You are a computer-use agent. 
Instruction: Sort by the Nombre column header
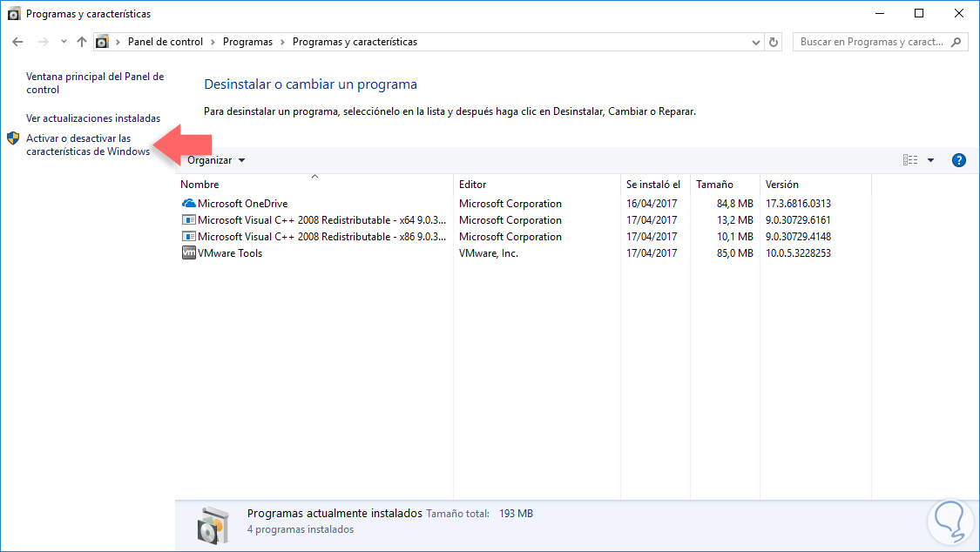(x=314, y=185)
